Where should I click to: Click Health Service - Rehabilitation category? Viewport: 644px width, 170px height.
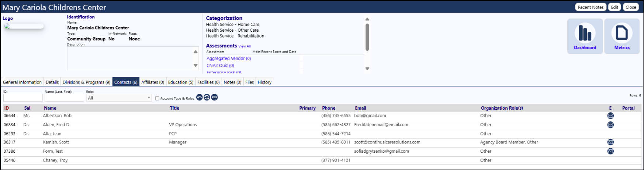[x=235, y=36]
